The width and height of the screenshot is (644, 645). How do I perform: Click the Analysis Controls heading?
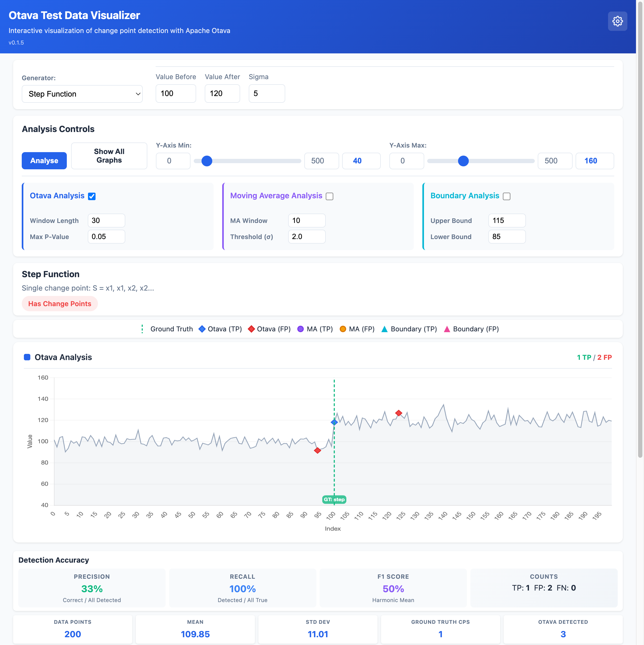pyautogui.click(x=58, y=129)
